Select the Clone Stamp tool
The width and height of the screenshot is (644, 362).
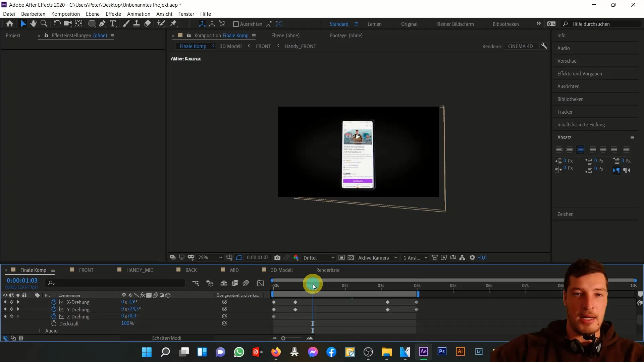point(137,24)
